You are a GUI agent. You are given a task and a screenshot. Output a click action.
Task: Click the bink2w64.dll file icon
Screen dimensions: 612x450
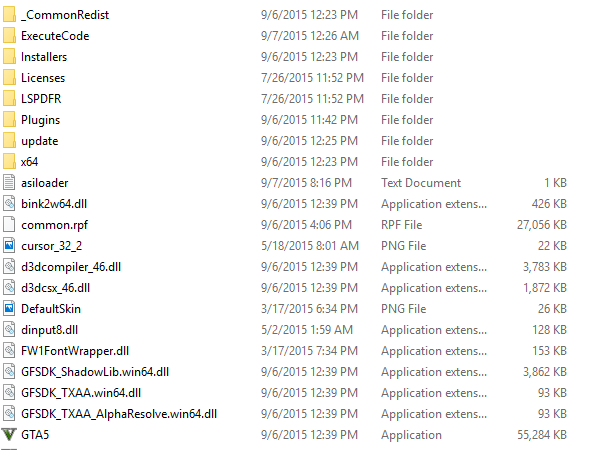coord(9,203)
